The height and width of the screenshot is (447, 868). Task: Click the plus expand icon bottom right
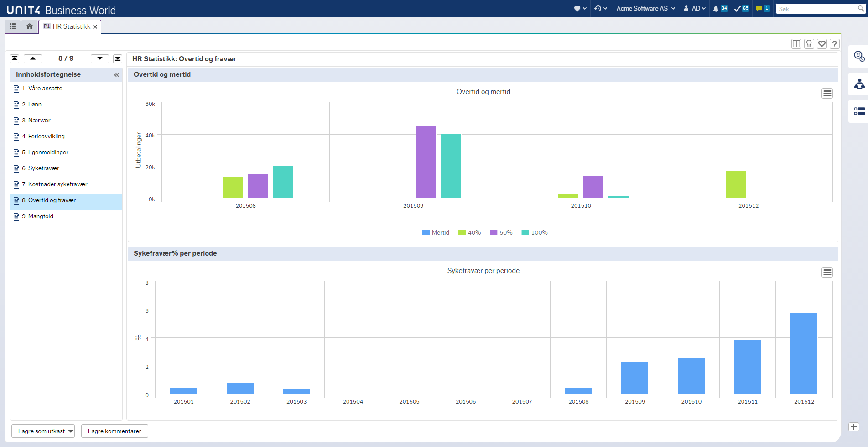854,427
